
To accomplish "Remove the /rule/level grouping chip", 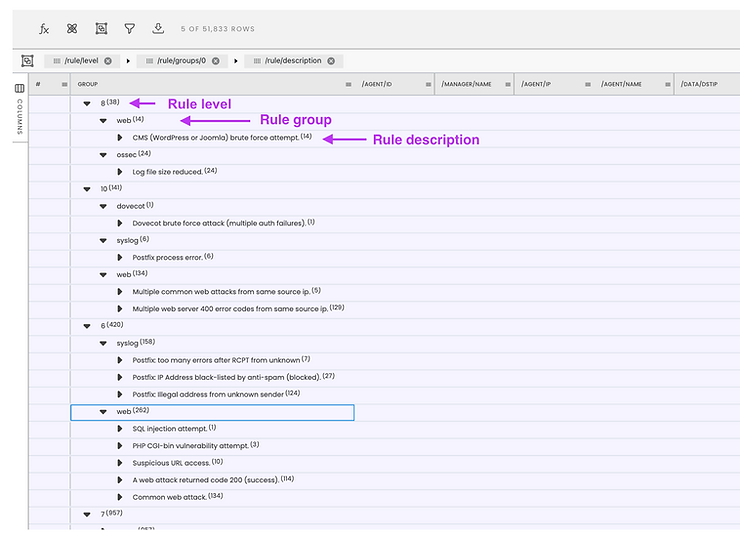I will (108, 61).
